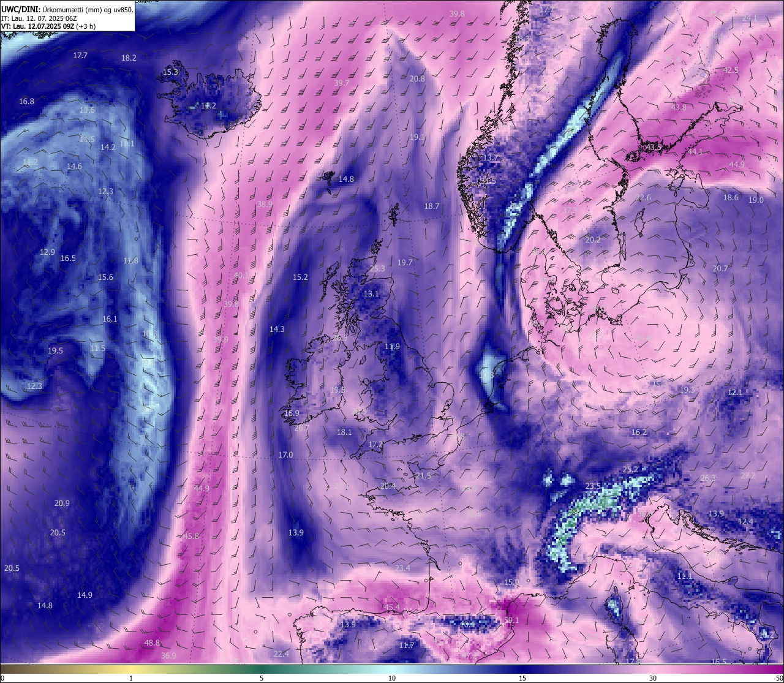Click the 16.2 map value
Viewport: 784px width, 683px height.
[639, 432]
